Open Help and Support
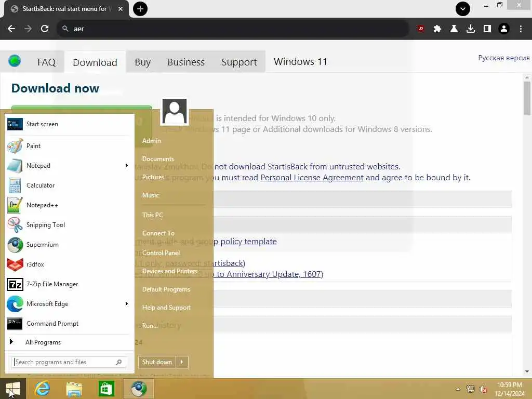This screenshot has height=399, width=532. (167, 308)
